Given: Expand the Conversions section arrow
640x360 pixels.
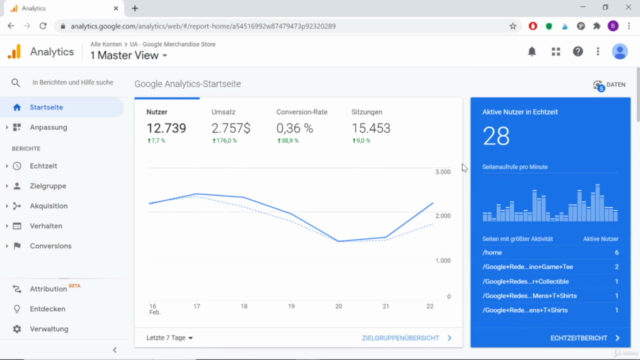Looking at the screenshot, I should pos(7,246).
